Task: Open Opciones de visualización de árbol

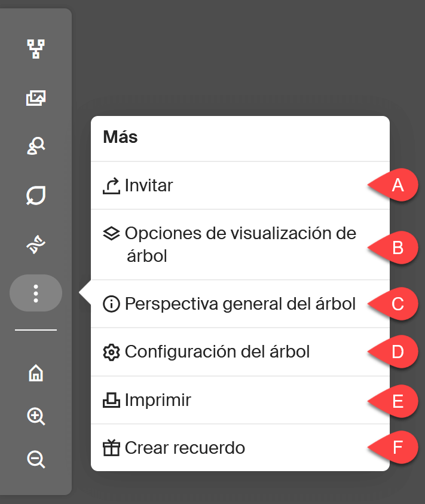Action: tap(240, 245)
